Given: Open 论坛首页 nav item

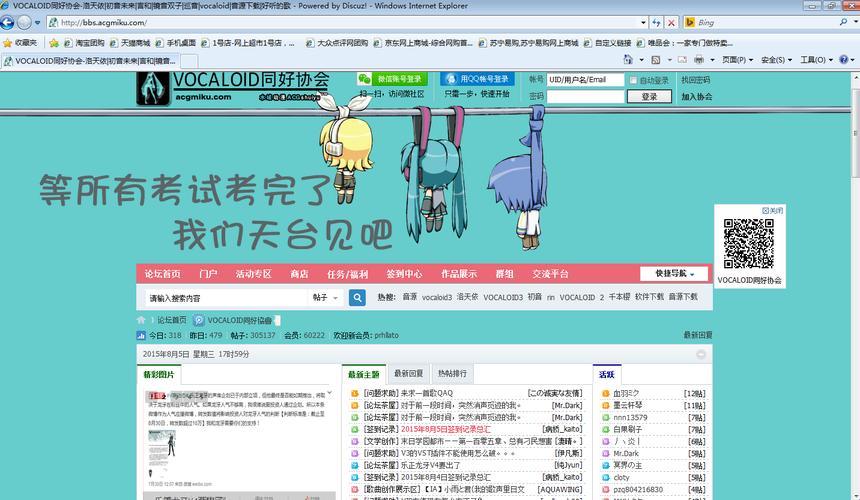Looking at the screenshot, I should (162, 274).
